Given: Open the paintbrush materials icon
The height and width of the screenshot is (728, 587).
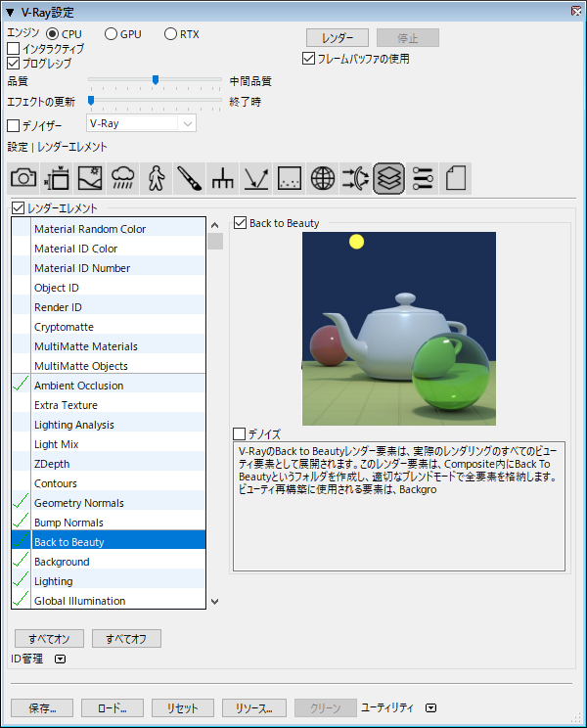Looking at the screenshot, I should (190, 177).
